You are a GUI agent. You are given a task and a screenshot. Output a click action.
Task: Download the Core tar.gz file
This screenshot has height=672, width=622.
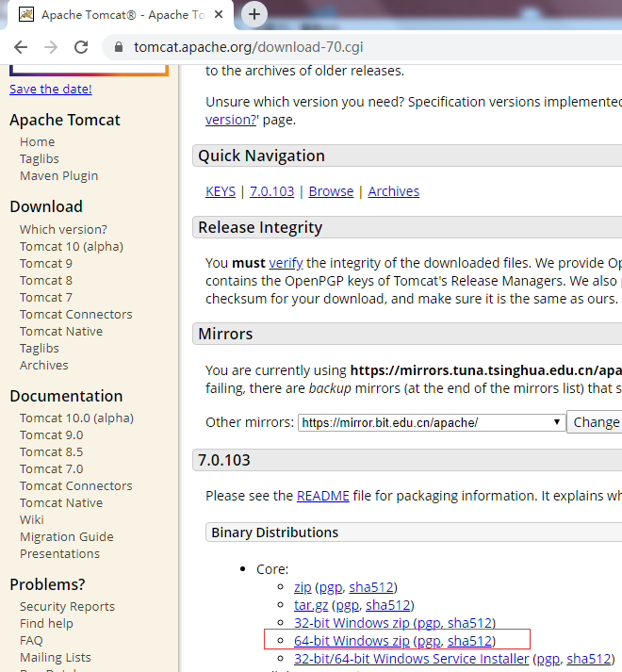311,605
